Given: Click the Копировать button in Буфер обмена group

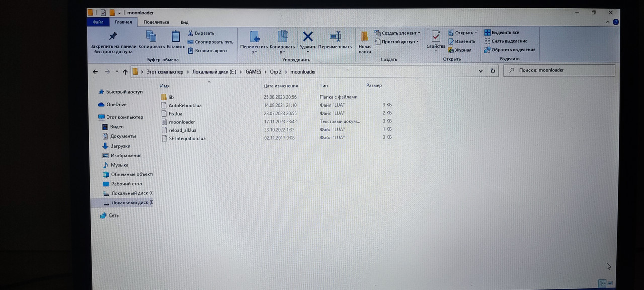Looking at the screenshot, I should (151, 40).
